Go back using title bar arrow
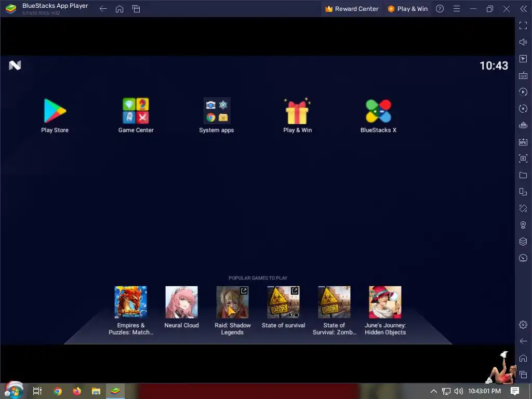The image size is (532, 399). point(103,9)
